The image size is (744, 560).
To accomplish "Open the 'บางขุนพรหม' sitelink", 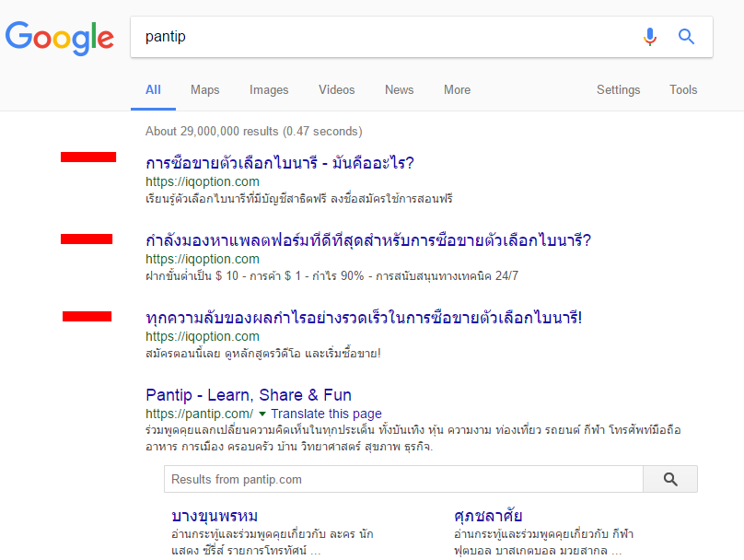I will coord(215,516).
